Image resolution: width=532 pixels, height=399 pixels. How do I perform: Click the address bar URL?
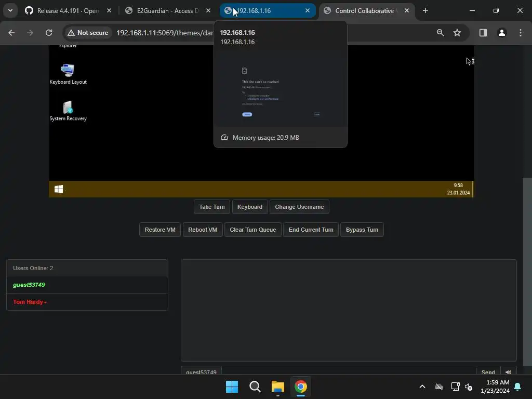165,33
